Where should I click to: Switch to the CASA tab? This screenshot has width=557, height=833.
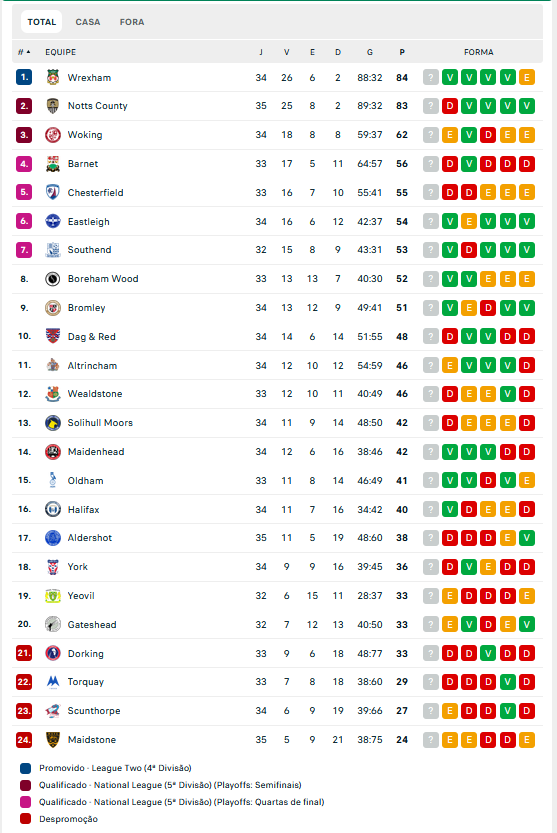click(88, 22)
